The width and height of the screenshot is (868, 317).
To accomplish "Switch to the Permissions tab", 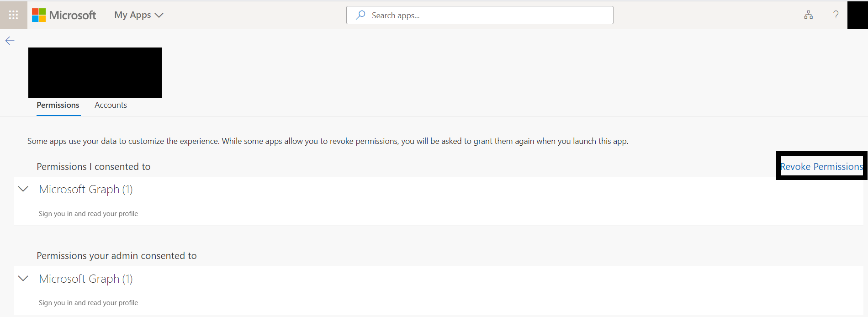I will pyautogui.click(x=58, y=105).
